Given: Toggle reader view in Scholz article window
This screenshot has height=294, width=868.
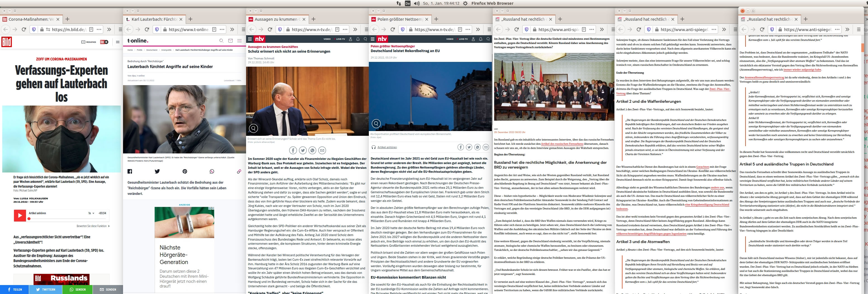Looking at the screenshot, I should click(337, 29).
